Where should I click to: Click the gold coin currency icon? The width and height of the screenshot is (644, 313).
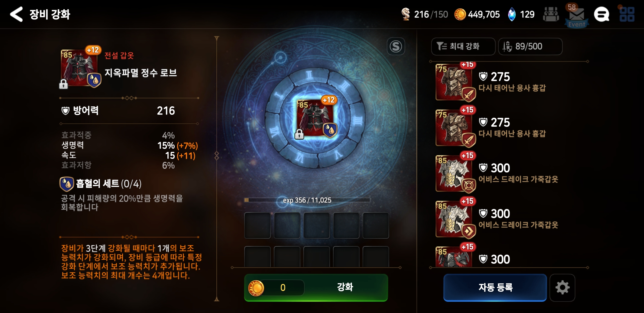[460, 14]
